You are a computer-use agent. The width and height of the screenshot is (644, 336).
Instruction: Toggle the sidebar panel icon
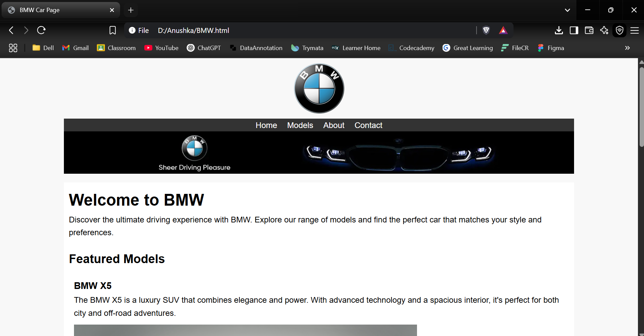pyautogui.click(x=574, y=30)
